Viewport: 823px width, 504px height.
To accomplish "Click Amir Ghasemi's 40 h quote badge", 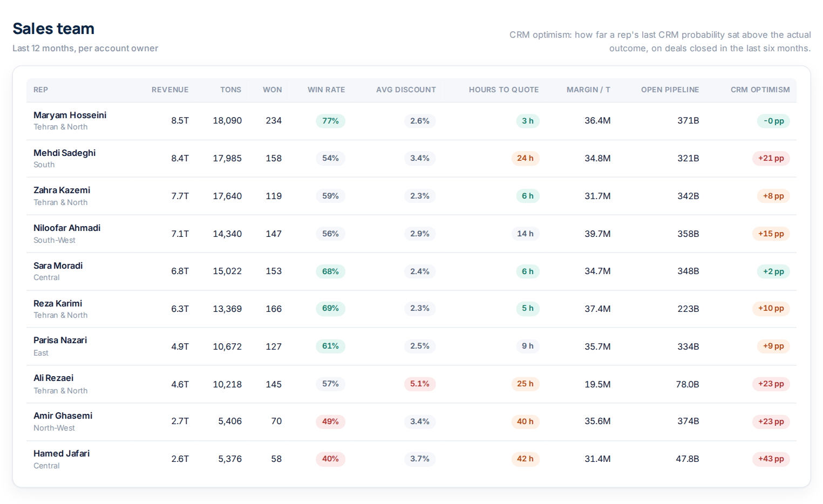I will coord(525,421).
